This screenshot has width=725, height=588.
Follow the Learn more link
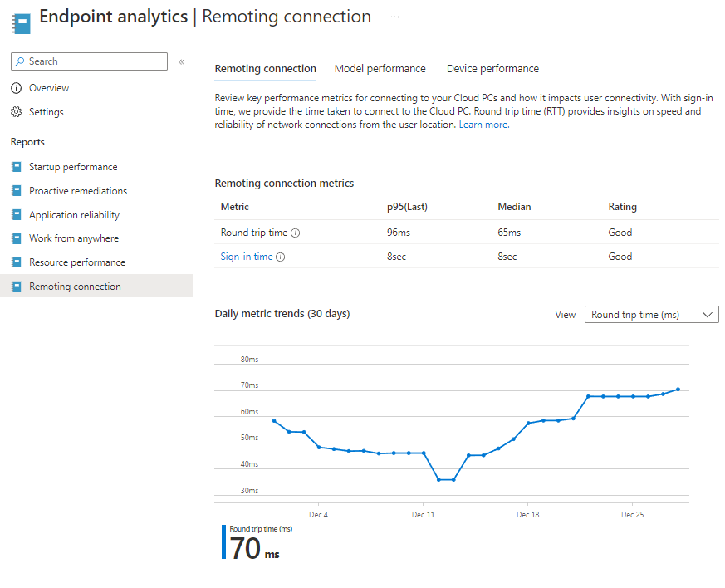click(x=484, y=125)
